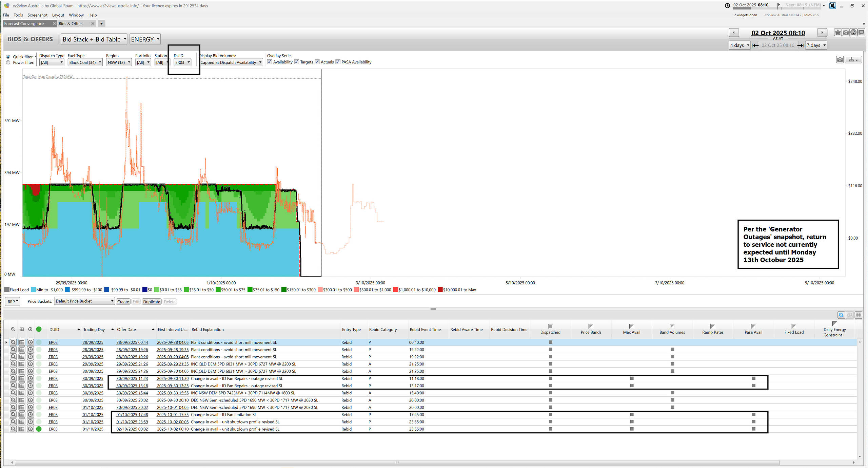This screenshot has height=468, width=868.
Task: Open the DUID ER03 dropdown
Action: coord(183,62)
